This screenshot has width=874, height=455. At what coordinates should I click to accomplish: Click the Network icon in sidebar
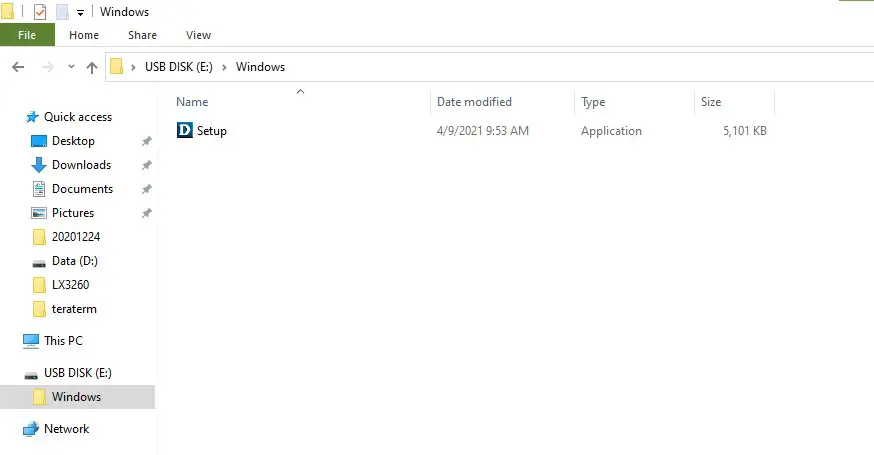(x=31, y=429)
